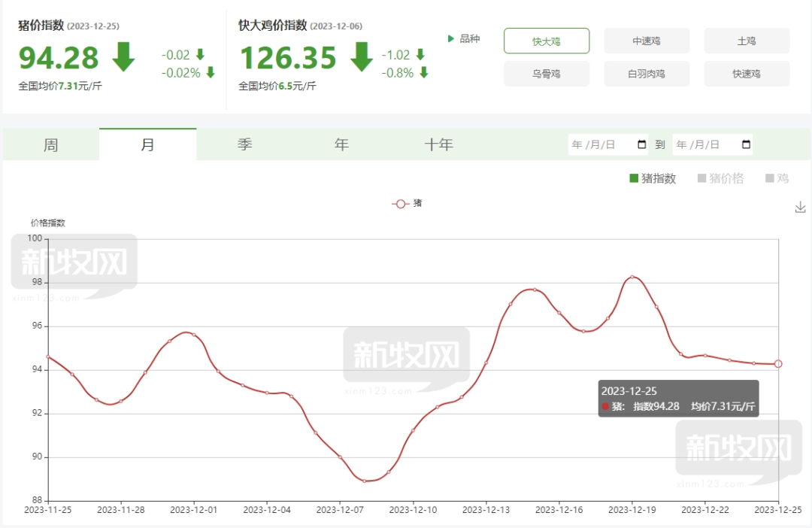Switch to the 年 tab
Screen dimensions: 812x528
[x=341, y=144]
